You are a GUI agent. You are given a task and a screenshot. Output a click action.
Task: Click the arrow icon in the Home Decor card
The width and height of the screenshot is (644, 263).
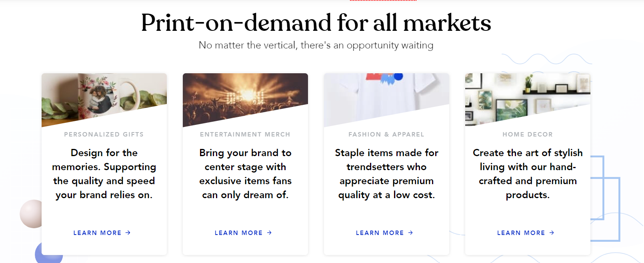pyautogui.click(x=552, y=233)
